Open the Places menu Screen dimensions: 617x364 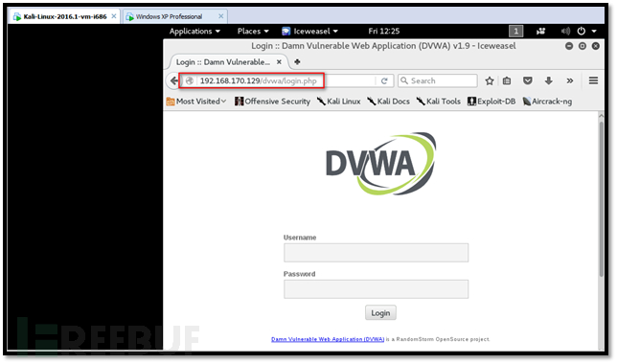pyautogui.click(x=253, y=31)
